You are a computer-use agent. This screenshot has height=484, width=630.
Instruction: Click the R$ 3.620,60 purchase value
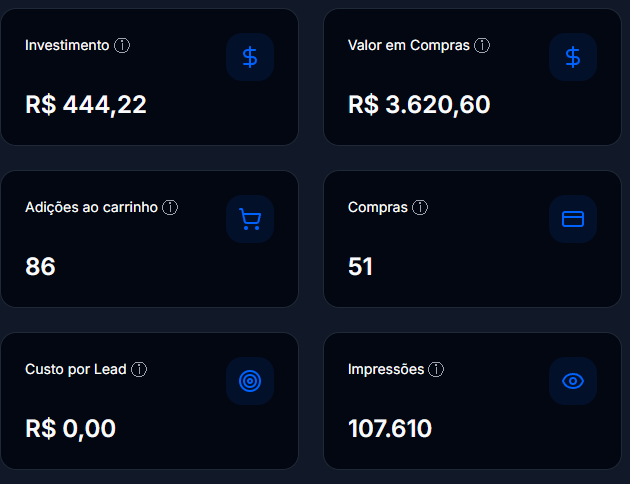(x=419, y=104)
